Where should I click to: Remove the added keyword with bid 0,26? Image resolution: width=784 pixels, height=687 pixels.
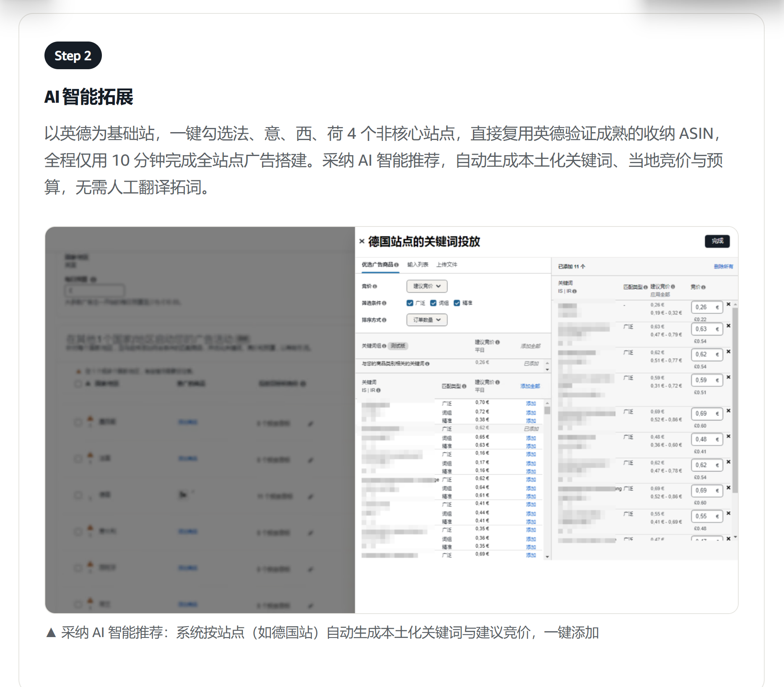coord(728,304)
